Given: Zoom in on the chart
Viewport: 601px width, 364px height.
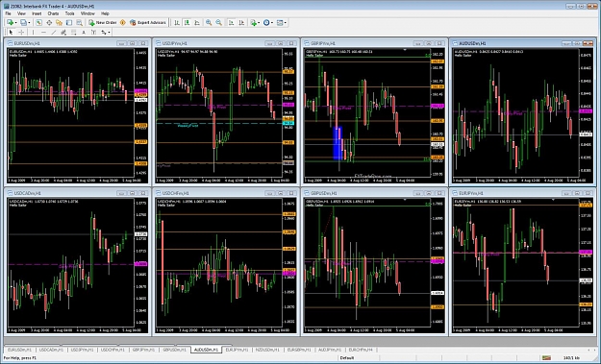Looking at the screenshot, I should [x=209, y=23].
